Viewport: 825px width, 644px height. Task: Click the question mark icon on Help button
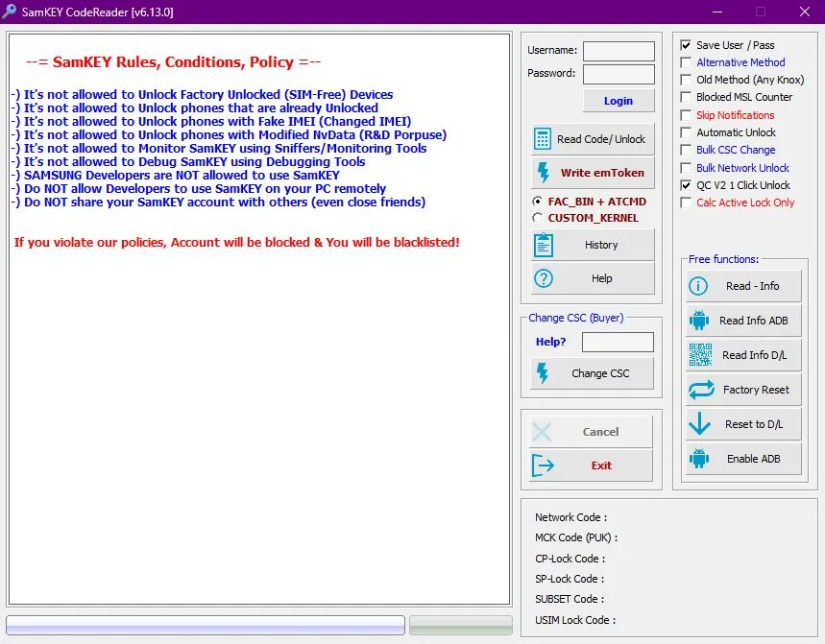click(x=543, y=278)
